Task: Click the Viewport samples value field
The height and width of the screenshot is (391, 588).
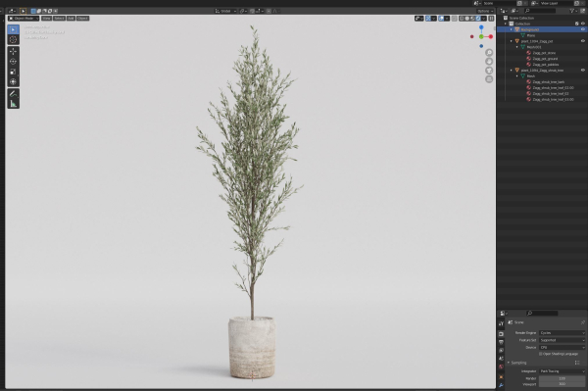Action: coord(562,384)
